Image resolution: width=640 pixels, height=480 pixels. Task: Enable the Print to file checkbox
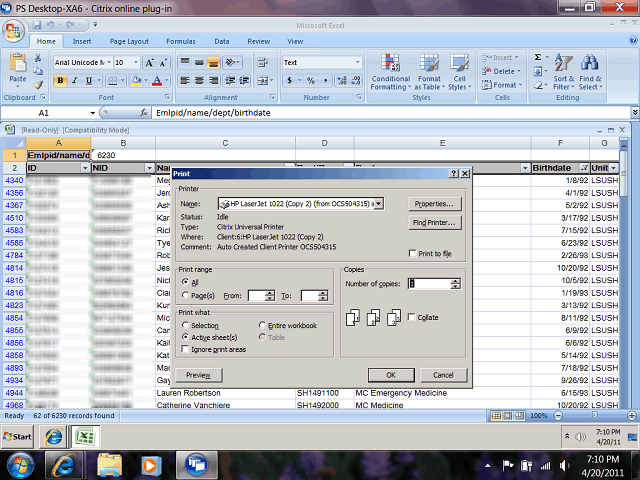pos(414,254)
